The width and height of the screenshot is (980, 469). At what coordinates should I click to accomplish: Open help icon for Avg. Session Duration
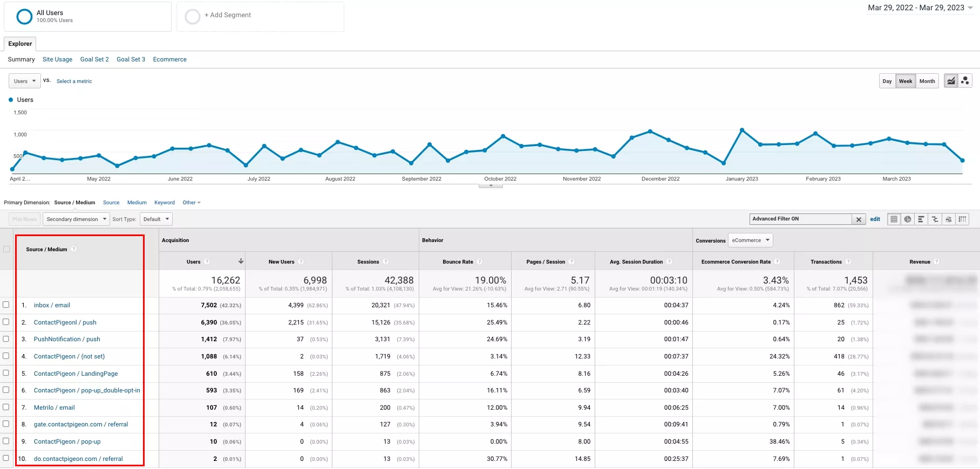(x=669, y=261)
